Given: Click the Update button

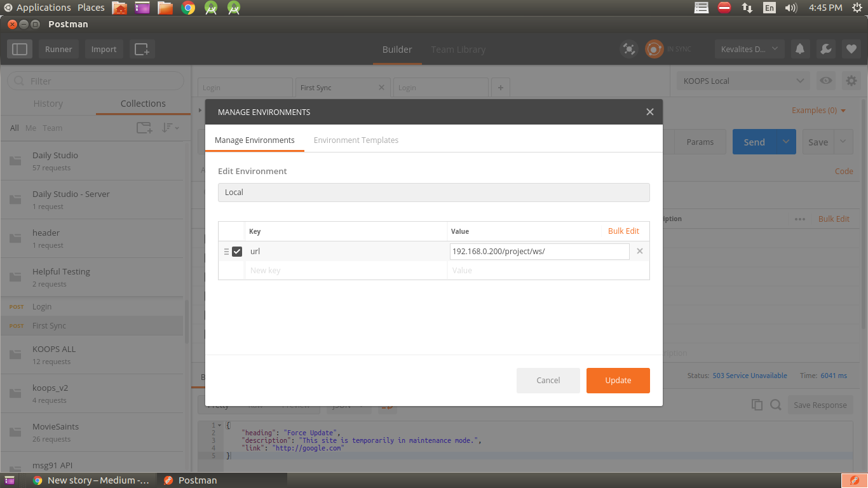Looking at the screenshot, I should pyautogui.click(x=618, y=381).
